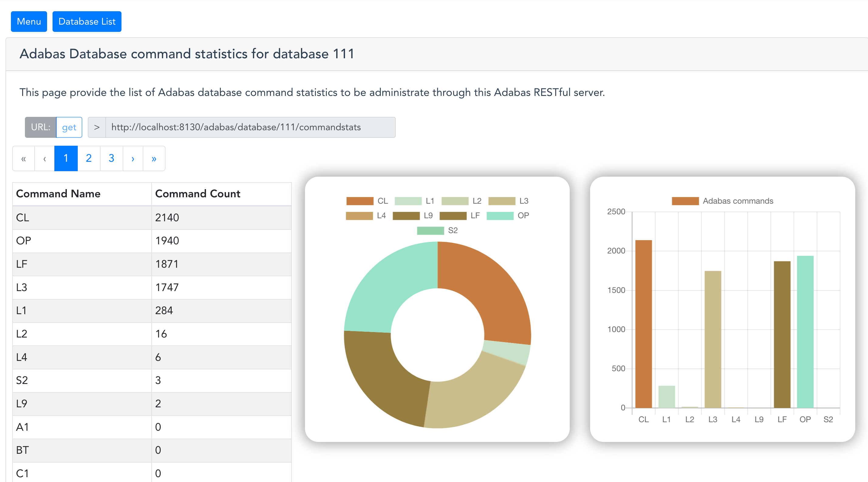Open the Database List

coord(87,22)
